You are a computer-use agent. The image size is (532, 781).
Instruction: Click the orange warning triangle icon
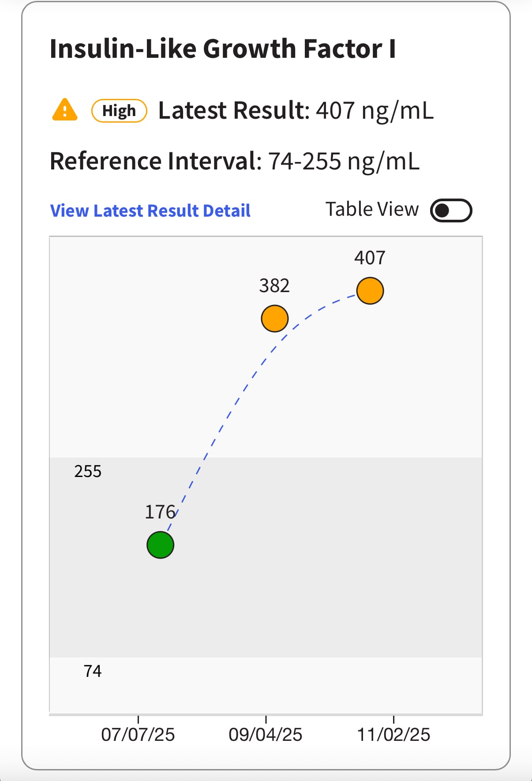[x=65, y=110]
